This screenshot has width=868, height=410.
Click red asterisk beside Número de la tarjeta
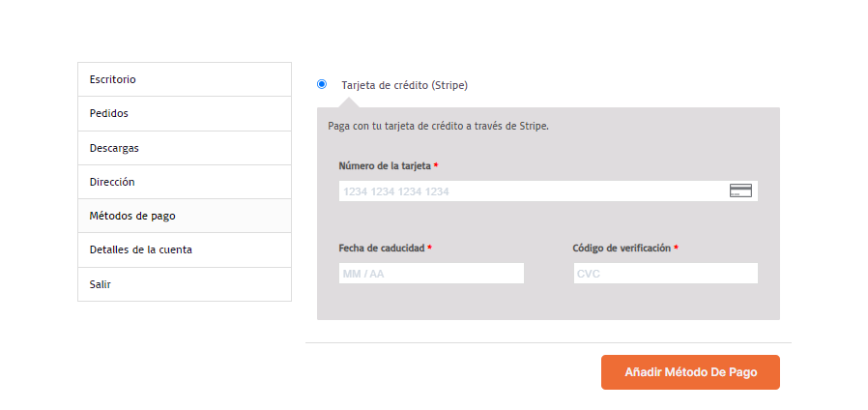pos(436,165)
